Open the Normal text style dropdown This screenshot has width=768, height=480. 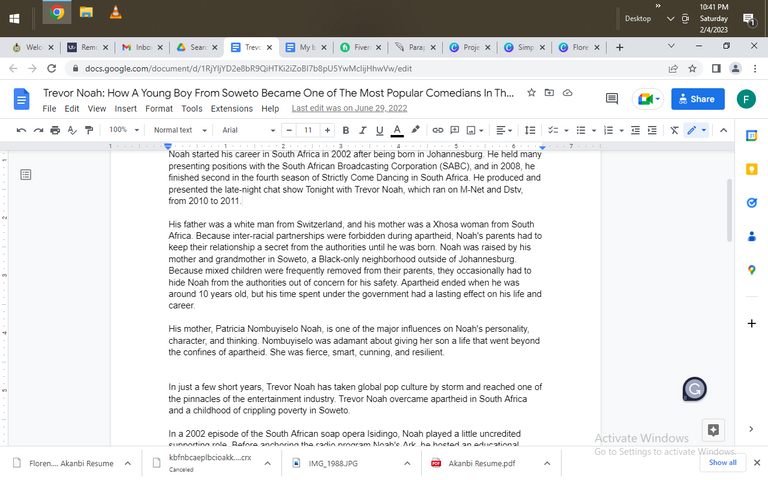180,130
